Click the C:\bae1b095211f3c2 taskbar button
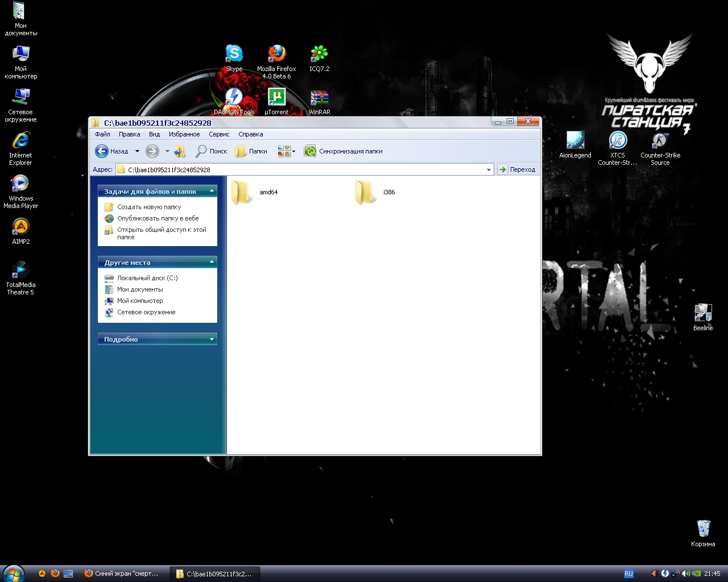The width and height of the screenshot is (728, 582). click(x=214, y=573)
